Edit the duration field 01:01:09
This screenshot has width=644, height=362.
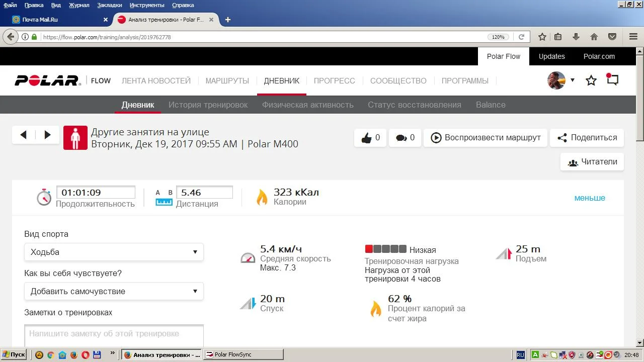(96, 192)
